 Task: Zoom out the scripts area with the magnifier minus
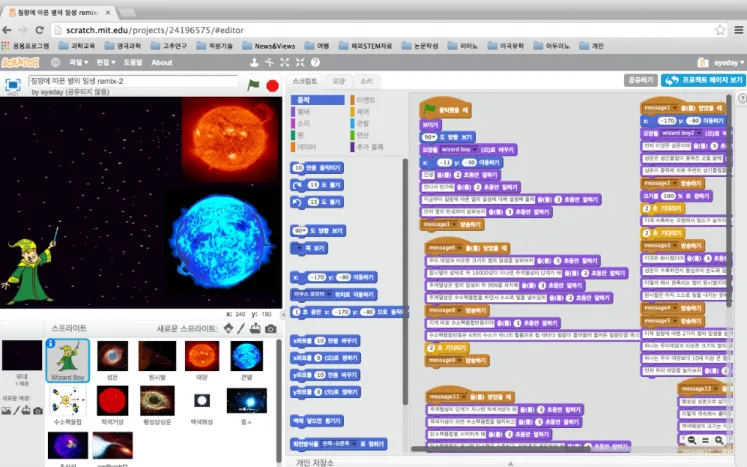692,440
